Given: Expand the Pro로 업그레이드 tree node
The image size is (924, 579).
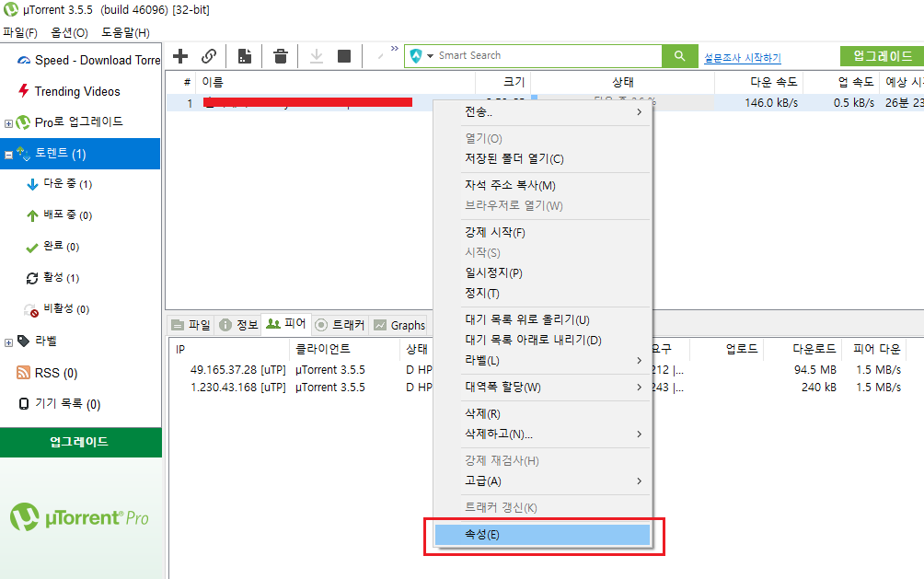Looking at the screenshot, I should [x=8, y=123].
